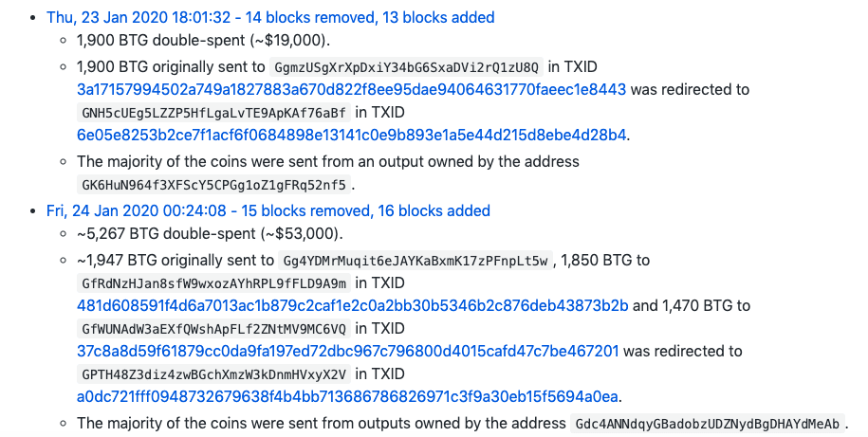Click the "sent from outputs owned" sentence
This screenshot has height=437, width=868.
point(321,423)
